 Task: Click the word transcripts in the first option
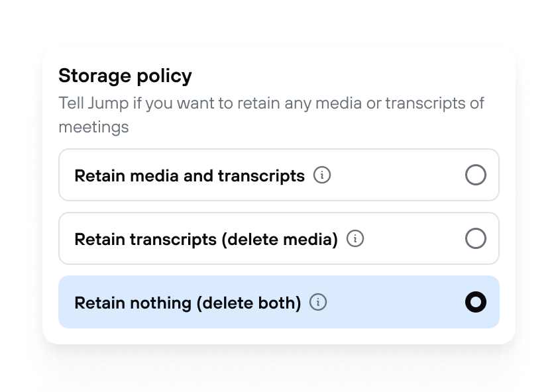pyautogui.click(x=261, y=175)
